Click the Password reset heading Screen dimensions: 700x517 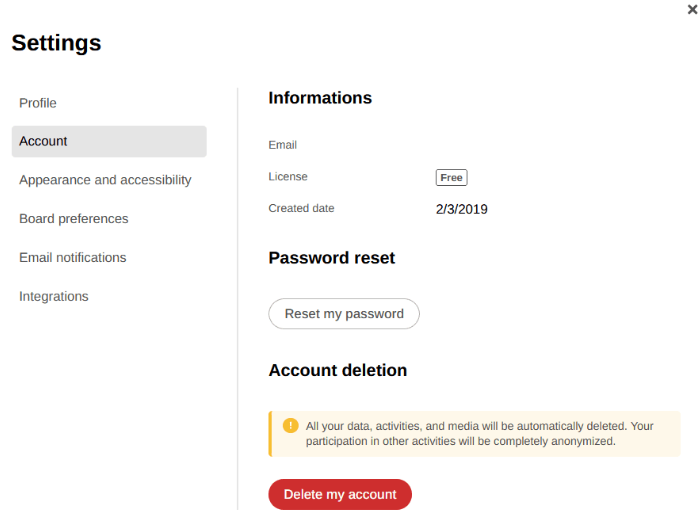tap(331, 258)
